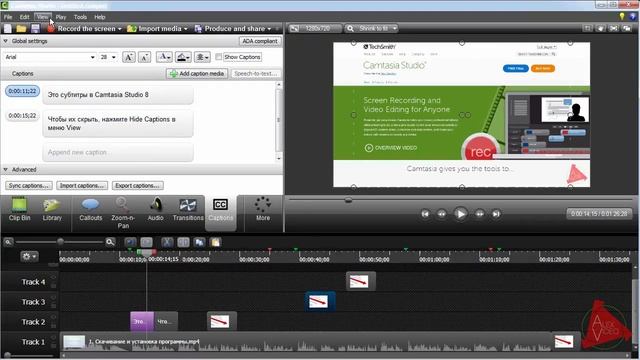Click the new project icon

point(8,29)
